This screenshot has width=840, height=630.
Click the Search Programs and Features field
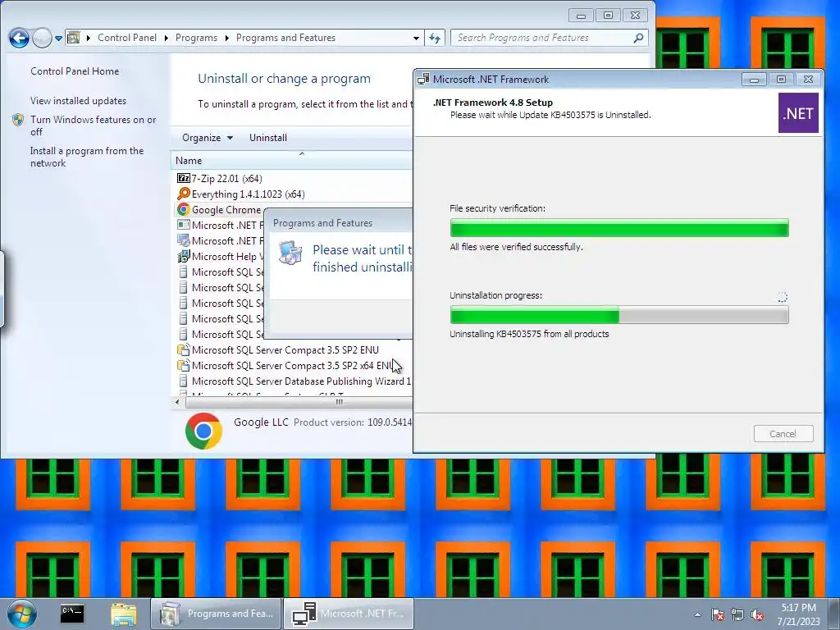coord(549,38)
